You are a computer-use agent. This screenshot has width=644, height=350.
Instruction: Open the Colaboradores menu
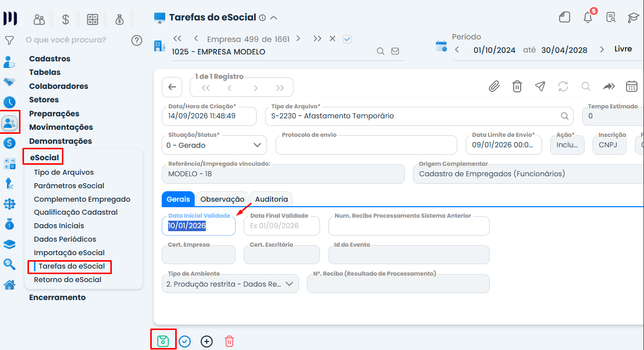click(58, 86)
